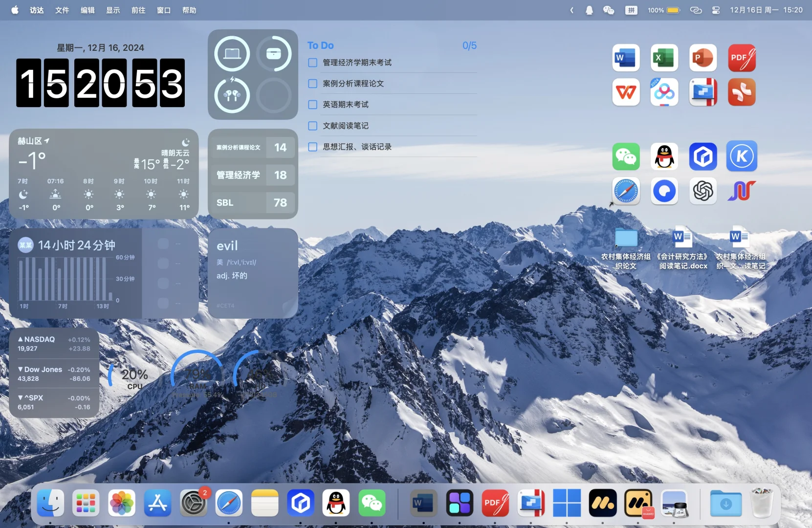Open Microsoft Word from the desktop shortcut grid

pyautogui.click(x=626, y=58)
